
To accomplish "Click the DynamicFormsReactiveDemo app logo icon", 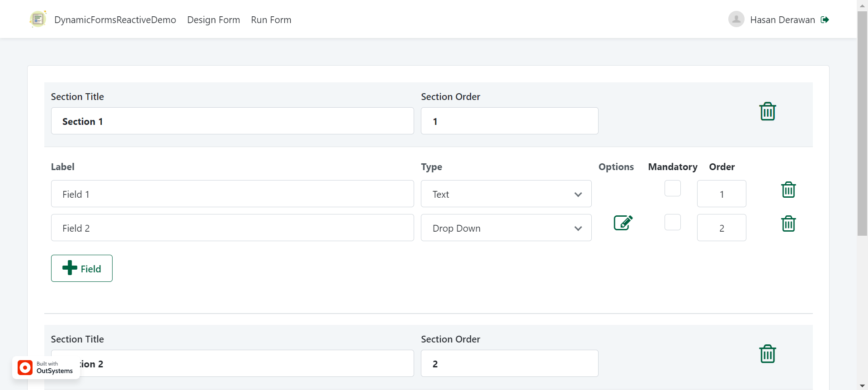I will click(x=38, y=19).
